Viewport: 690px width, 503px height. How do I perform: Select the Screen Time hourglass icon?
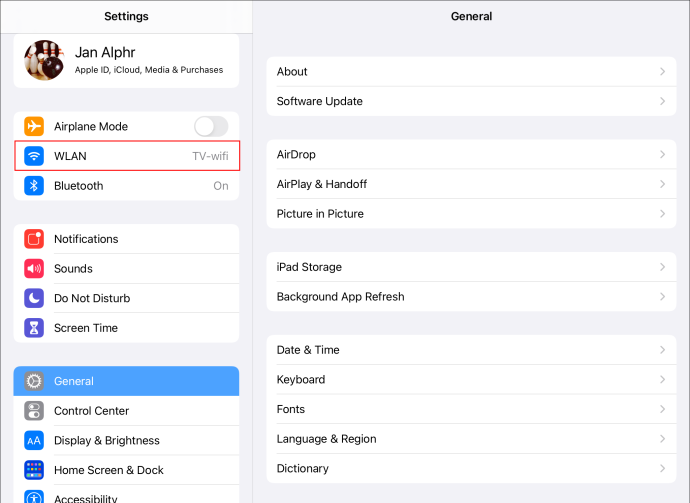[x=34, y=328]
